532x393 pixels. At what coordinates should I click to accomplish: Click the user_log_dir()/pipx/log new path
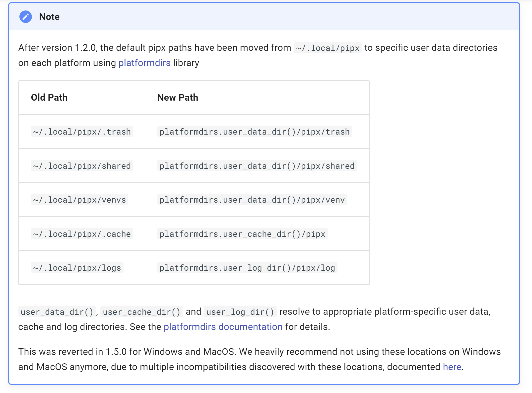click(x=247, y=268)
